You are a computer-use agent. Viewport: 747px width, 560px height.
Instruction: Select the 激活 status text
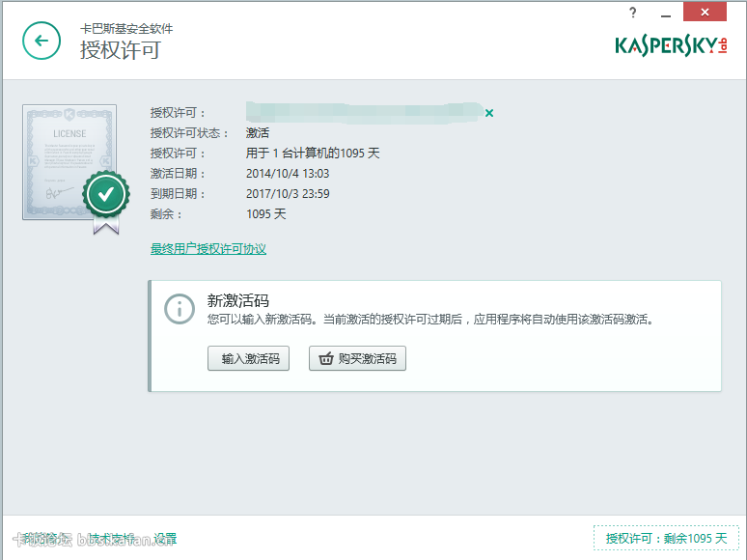tap(258, 133)
